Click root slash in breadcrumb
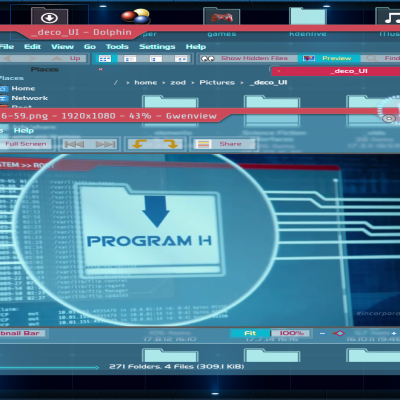Screen dimensions: 400x400 (116, 82)
